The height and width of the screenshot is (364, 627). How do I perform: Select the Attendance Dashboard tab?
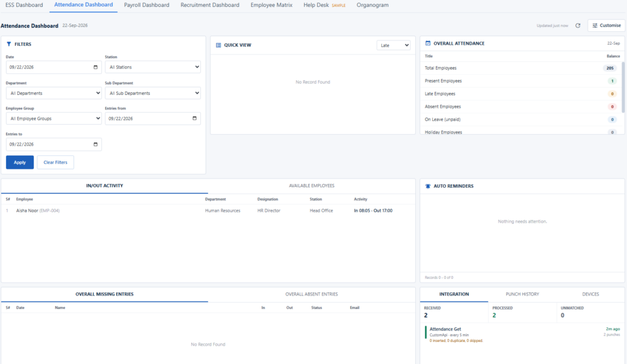coord(83,5)
